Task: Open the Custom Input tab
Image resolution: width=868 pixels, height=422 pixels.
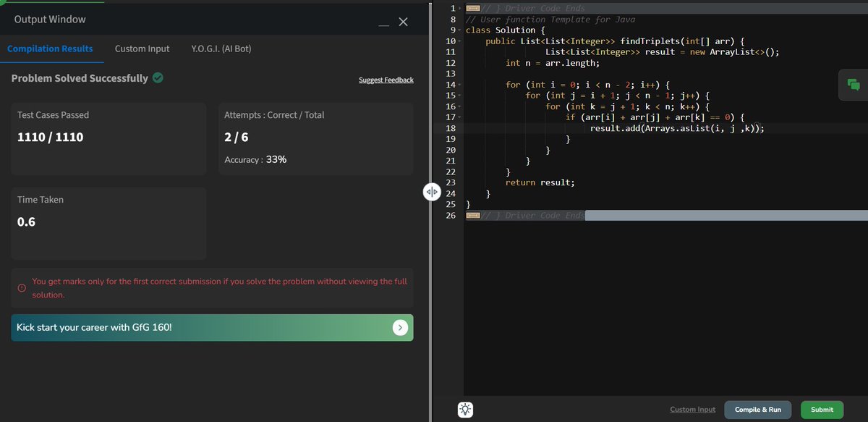Action: 142,48
